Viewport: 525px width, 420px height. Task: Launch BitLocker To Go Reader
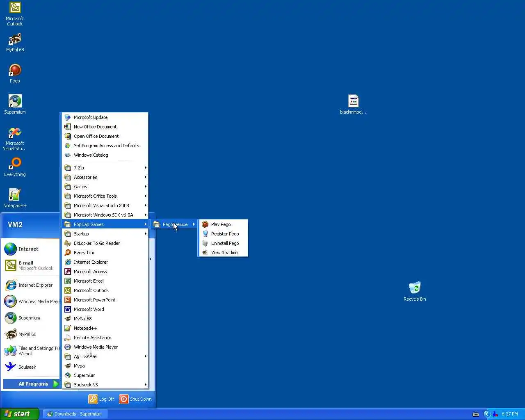pyautogui.click(x=105, y=243)
